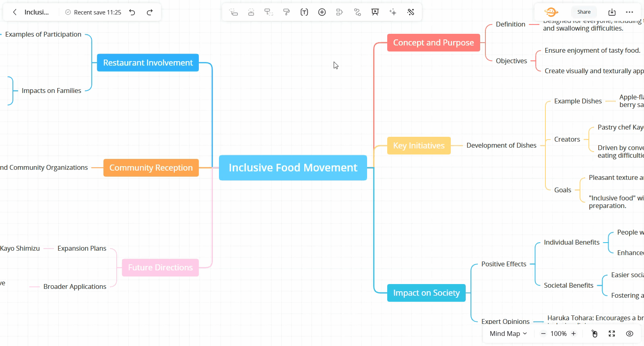Screen dimensions: 644x346
Task: Open the Mind Map layout dropdown
Action: [x=508, y=334]
